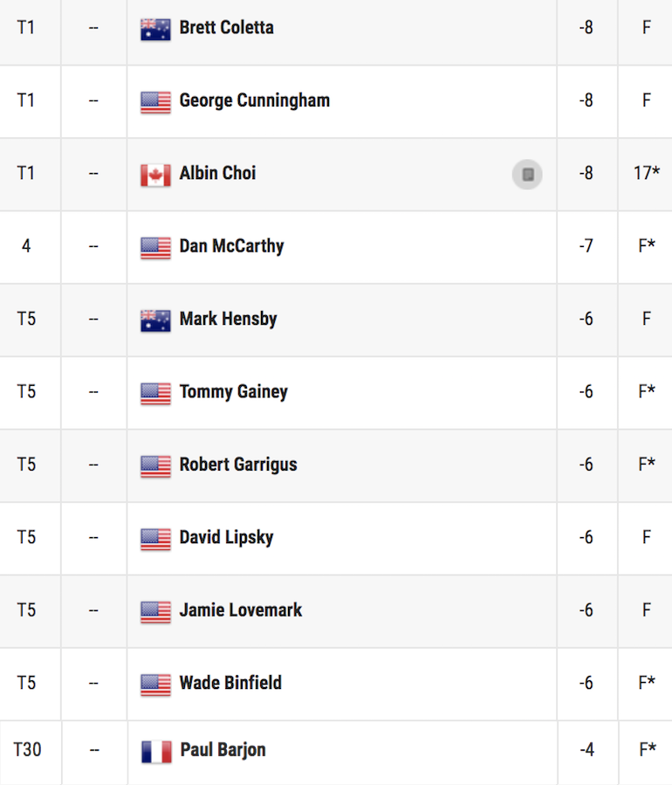Screen dimensions: 672x785
Task: Click Dan McCarthy's -7 score
Action: 586,246
